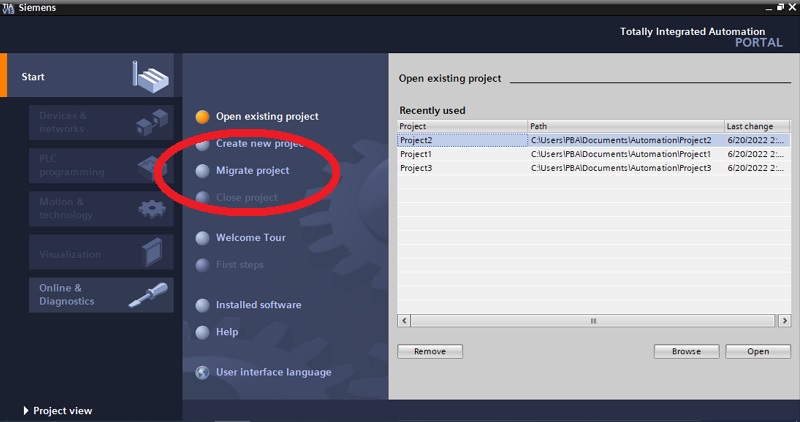Open the Online & Diagnostics portal
Screen dimensions: 800x422
click(101, 295)
